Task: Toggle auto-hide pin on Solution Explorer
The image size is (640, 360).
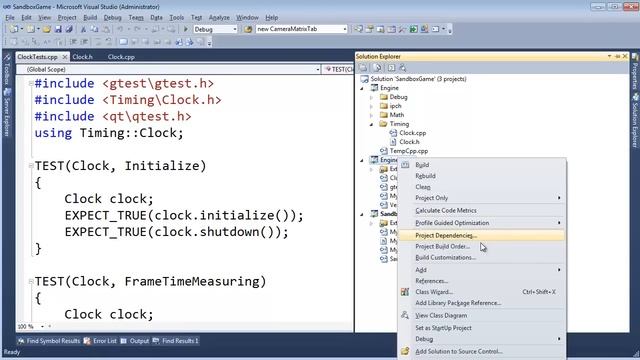Action: point(617,56)
